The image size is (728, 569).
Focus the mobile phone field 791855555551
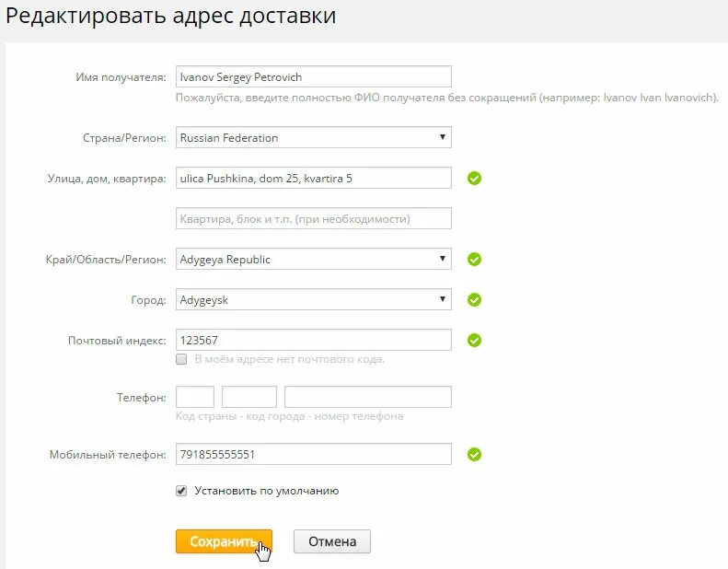click(x=313, y=455)
